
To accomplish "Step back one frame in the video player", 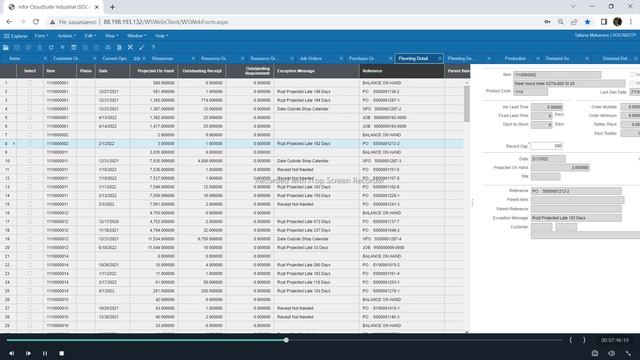I will pyautogui.click(x=11, y=353).
